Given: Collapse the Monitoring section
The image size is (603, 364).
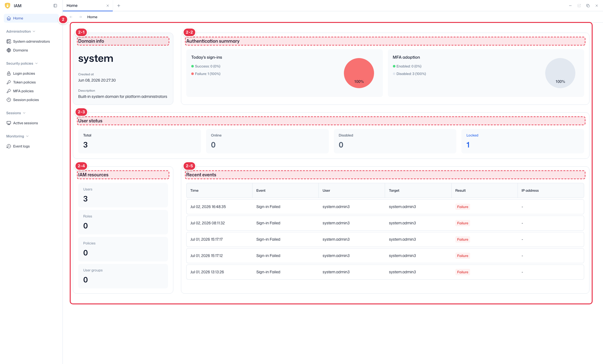Looking at the screenshot, I should 18,136.
